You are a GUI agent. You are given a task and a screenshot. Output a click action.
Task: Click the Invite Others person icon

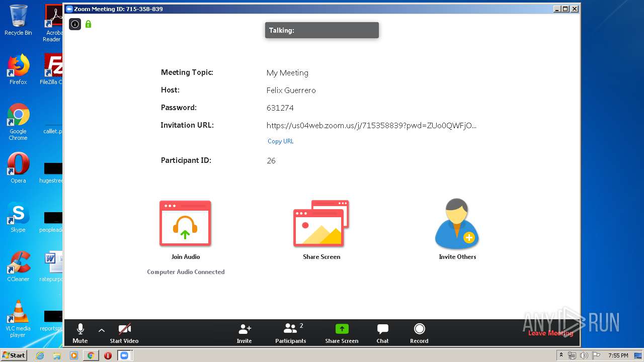(457, 224)
